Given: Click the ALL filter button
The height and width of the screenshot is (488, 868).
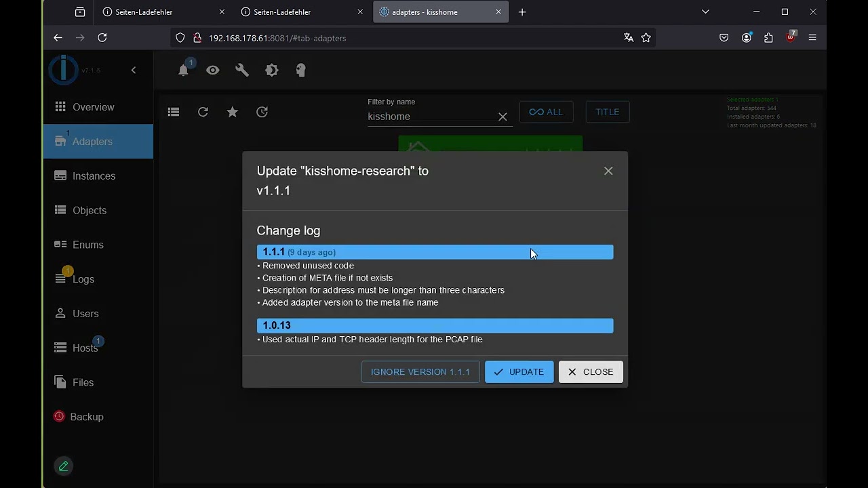Looking at the screenshot, I should pos(546,112).
